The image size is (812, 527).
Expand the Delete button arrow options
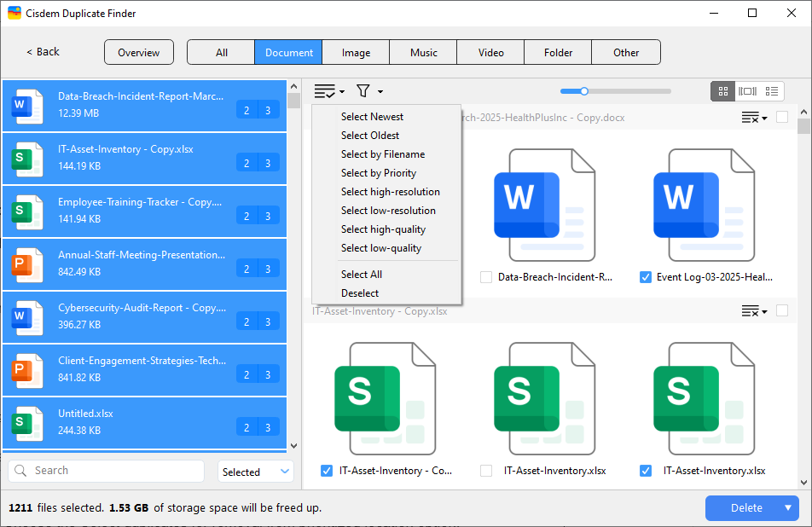[x=788, y=508]
